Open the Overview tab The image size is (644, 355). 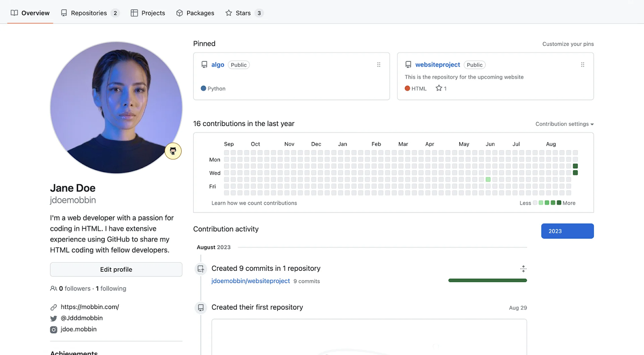click(30, 13)
